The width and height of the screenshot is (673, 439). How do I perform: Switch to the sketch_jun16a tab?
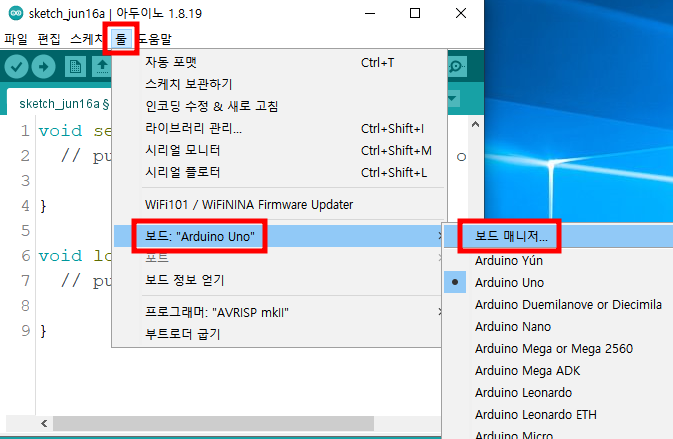click(60, 103)
